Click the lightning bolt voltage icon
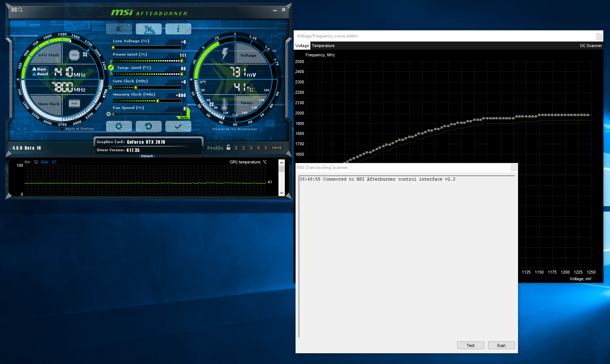610x364 pixels. [x=225, y=54]
